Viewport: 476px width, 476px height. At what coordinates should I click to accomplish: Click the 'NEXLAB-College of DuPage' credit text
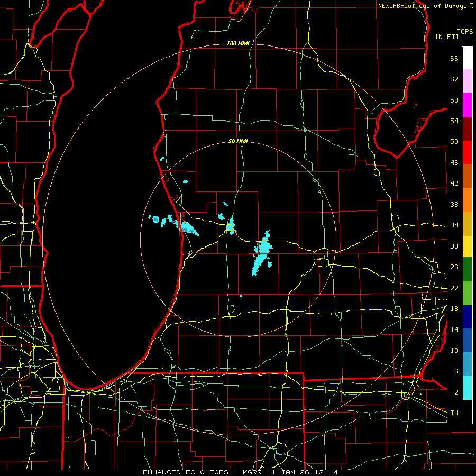pyautogui.click(x=422, y=6)
